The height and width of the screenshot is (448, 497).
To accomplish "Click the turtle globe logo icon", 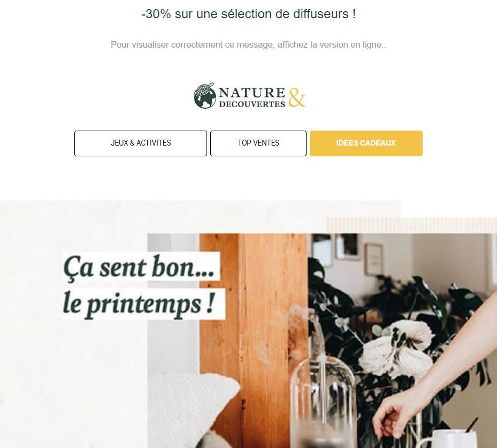I will tap(205, 96).
